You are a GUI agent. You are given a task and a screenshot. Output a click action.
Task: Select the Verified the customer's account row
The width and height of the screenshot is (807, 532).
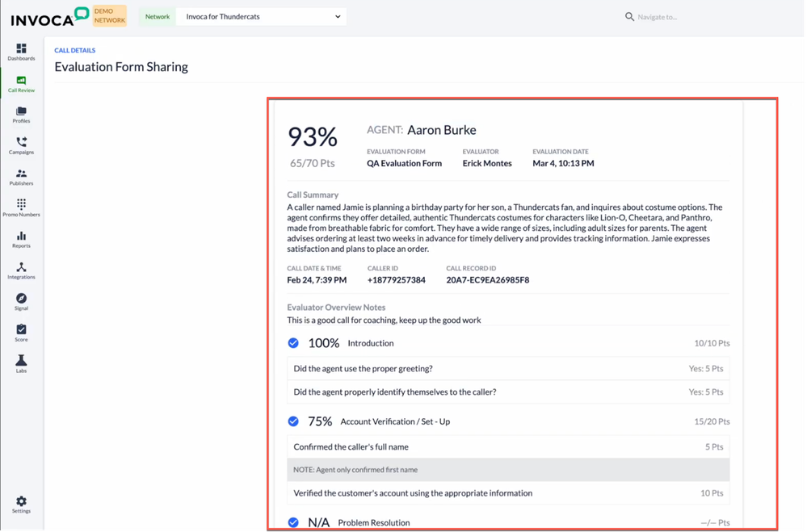pos(508,493)
